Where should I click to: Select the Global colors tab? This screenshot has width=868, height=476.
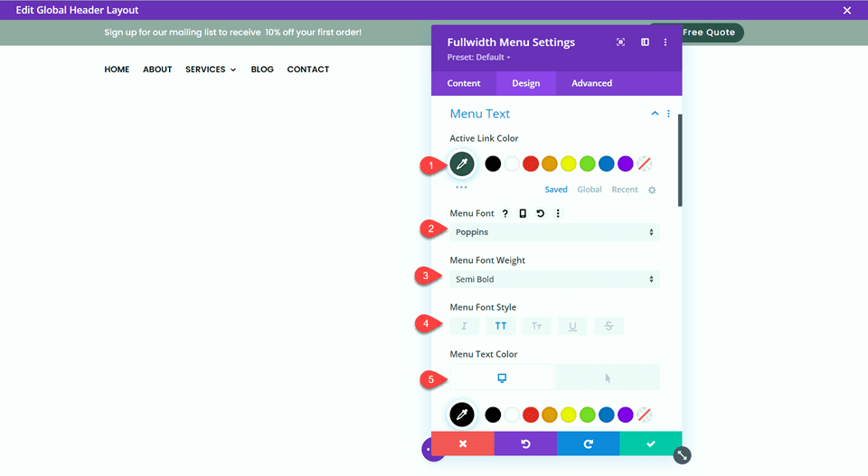click(x=589, y=189)
